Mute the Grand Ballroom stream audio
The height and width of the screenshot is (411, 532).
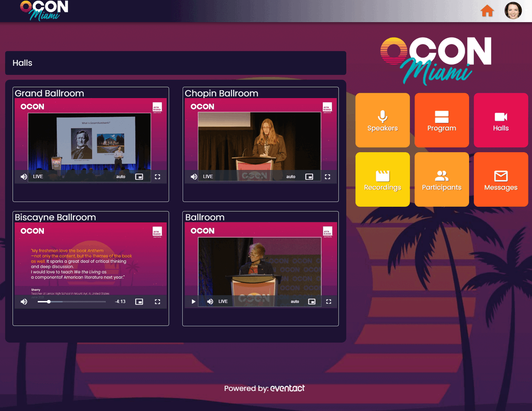pyautogui.click(x=23, y=176)
